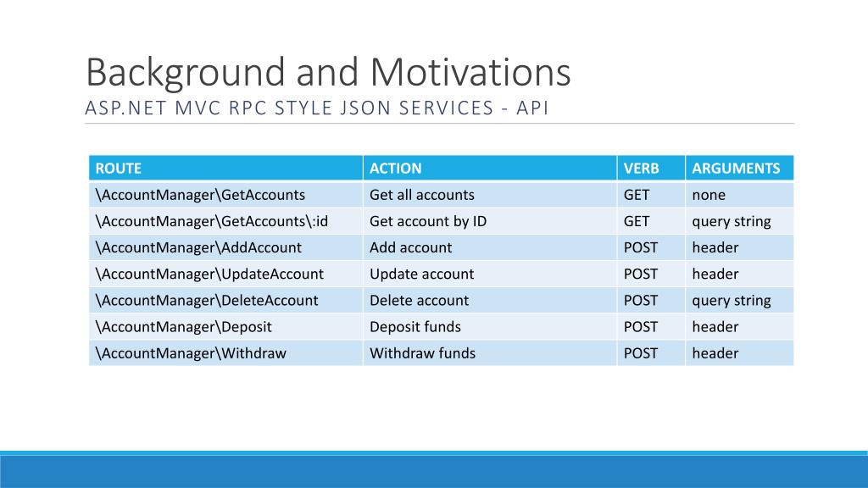The image size is (868, 488).
Task: Select the \AccountManager\UpdateAccount route cell
Action: point(225,274)
